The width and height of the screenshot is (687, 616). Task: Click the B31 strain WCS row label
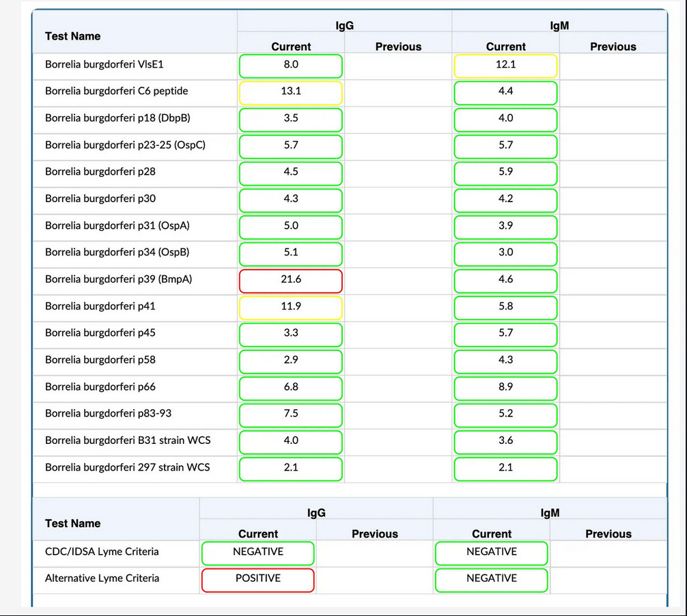coord(128,440)
